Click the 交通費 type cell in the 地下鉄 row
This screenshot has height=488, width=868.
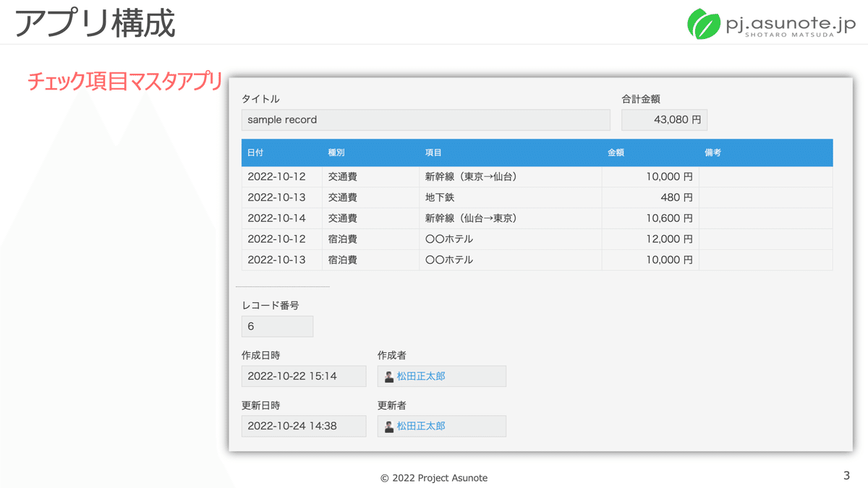point(371,197)
